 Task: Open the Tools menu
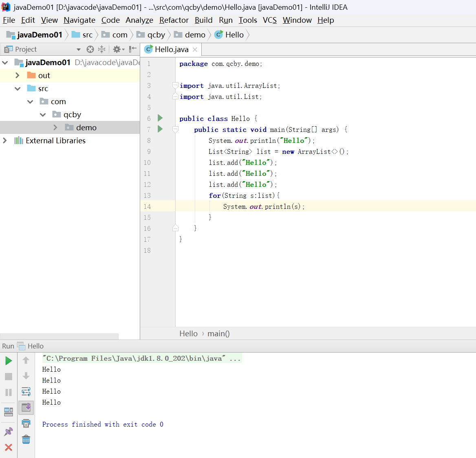click(x=248, y=20)
